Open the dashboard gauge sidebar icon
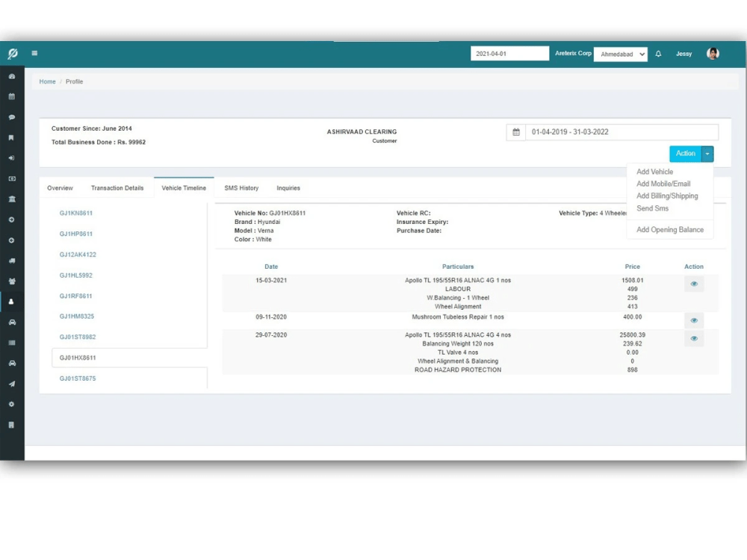The height and width of the screenshot is (560, 747). (x=12, y=76)
